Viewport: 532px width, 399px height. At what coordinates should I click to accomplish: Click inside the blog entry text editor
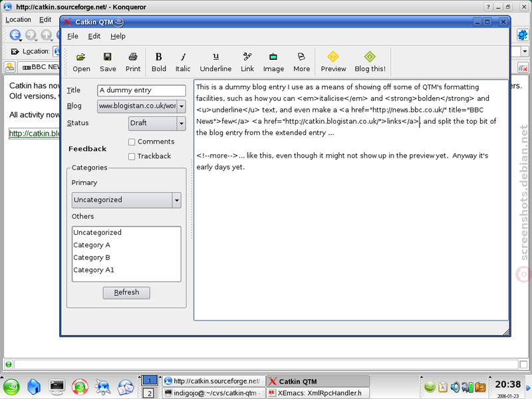[x=351, y=200]
